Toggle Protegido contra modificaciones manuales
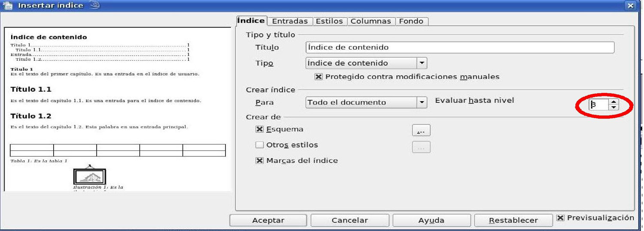 point(319,77)
